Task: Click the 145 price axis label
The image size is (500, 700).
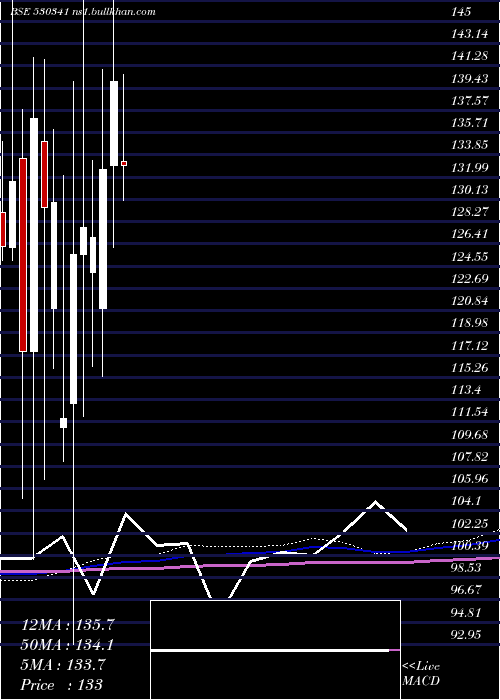Action: pos(461,12)
